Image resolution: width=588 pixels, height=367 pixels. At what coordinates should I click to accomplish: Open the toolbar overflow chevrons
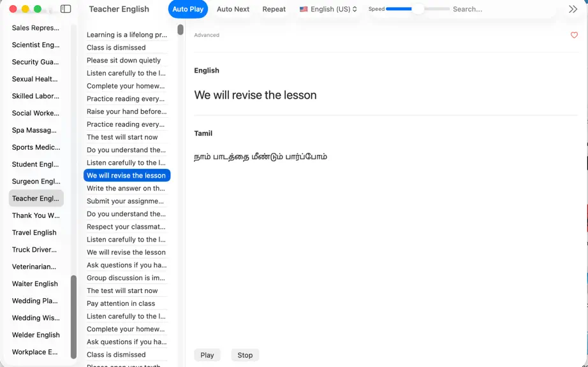point(573,9)
